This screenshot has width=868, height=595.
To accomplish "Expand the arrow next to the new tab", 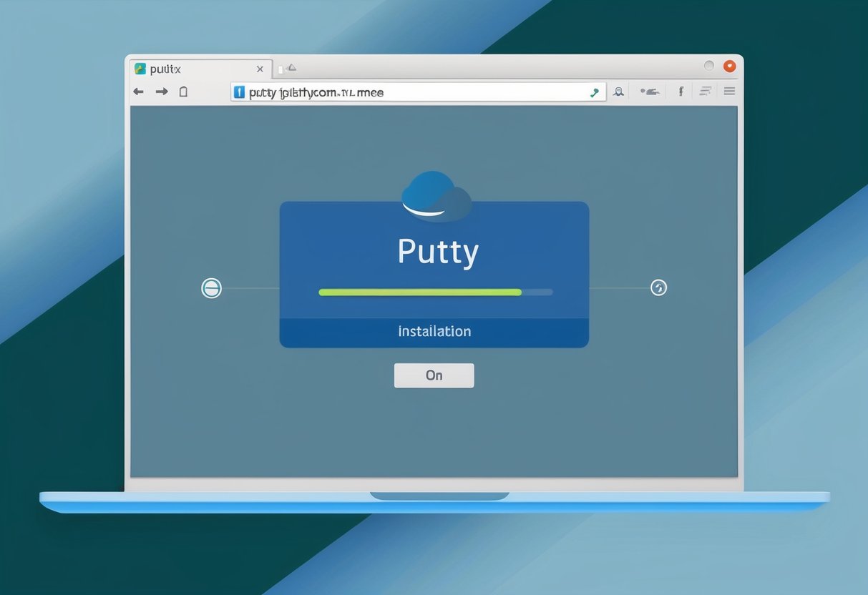I will pyautogui.click(x=291, y=67).
